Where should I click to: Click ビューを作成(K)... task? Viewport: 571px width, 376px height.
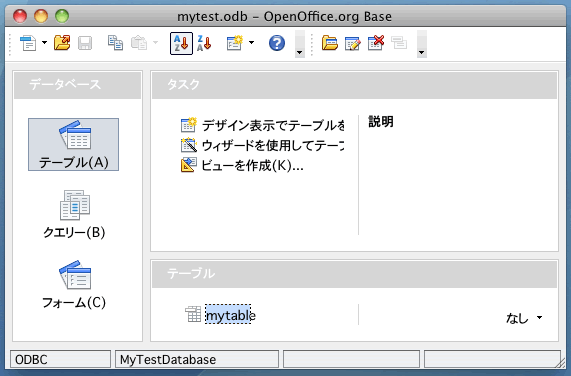tap(252, 166)
